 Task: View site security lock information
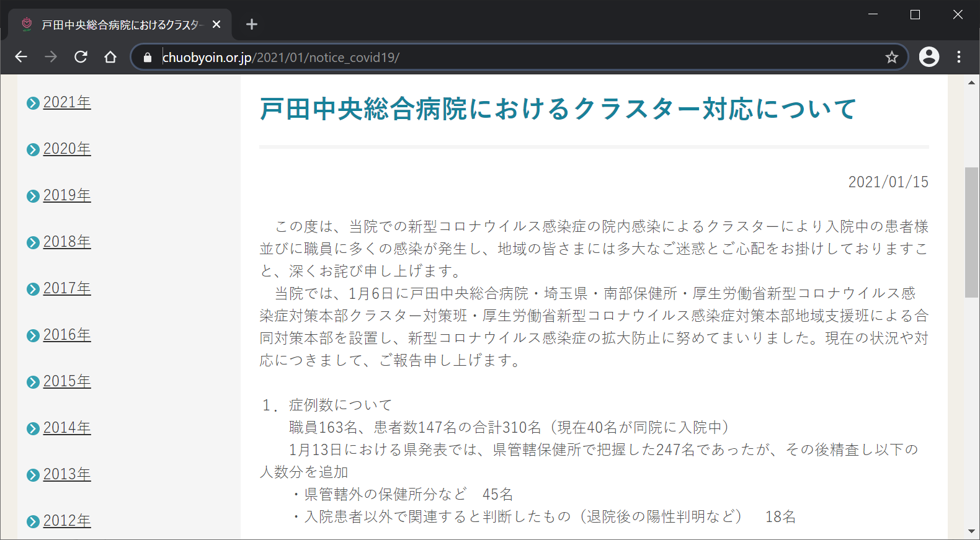coord(148,58)
